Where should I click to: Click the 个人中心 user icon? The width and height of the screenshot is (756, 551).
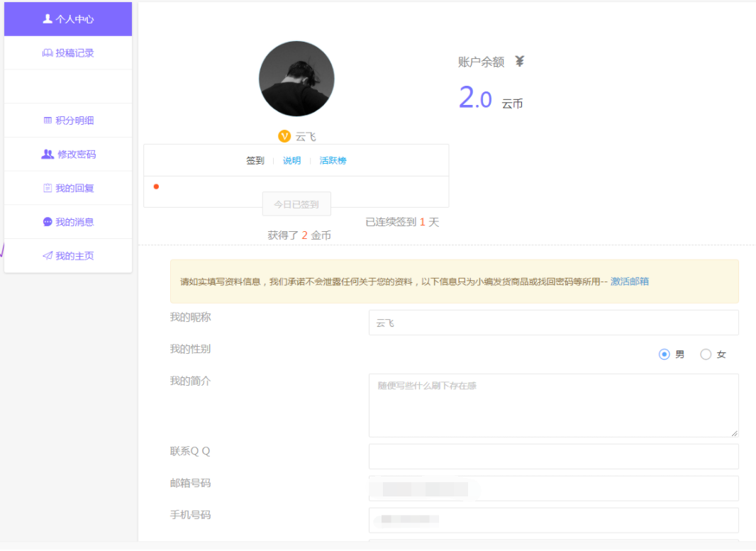[48, 19]
